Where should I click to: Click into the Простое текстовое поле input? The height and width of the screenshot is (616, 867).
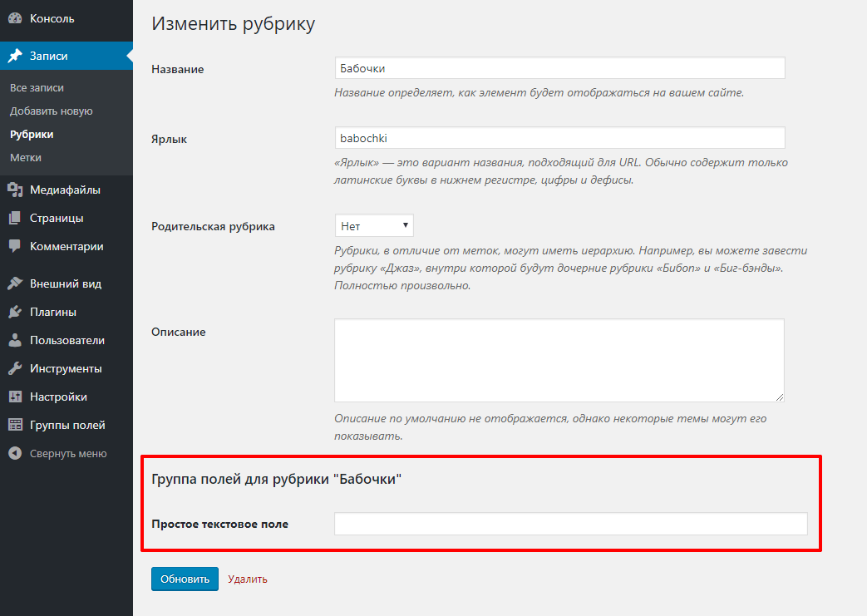[570, 524]
